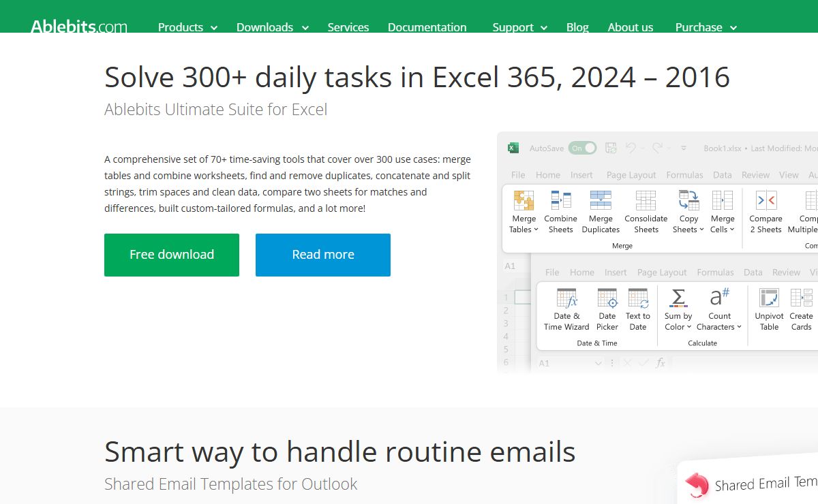Viewport: 818px width, 504px height.
Task: Select cell A1 in the spreadsheet grid
Action: 524,298
